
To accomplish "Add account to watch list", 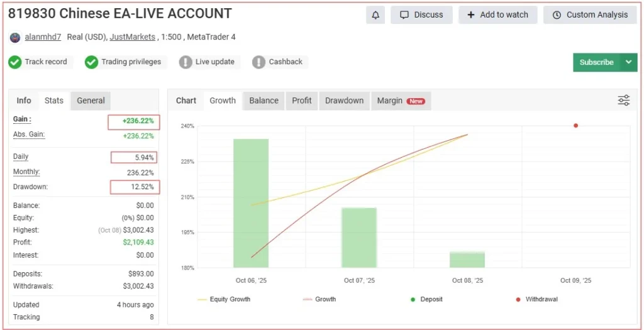I will pyautogui.click(x=498, y=15).
